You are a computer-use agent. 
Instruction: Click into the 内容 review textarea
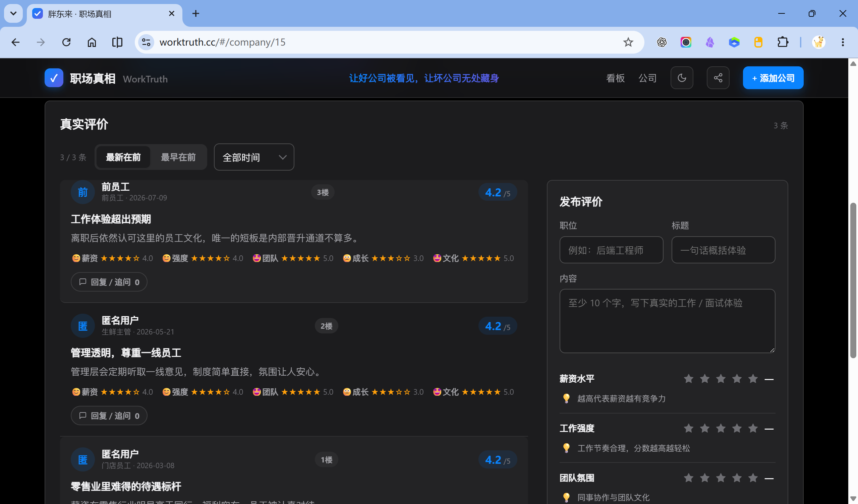click(x=667, y=321)
